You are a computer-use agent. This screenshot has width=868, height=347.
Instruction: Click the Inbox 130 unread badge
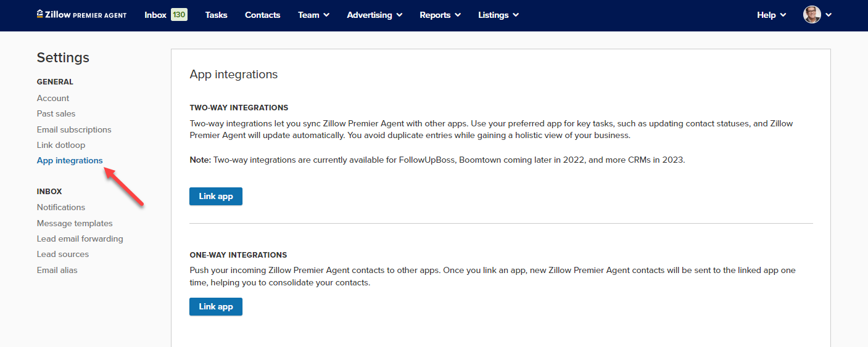coord(179,15)
